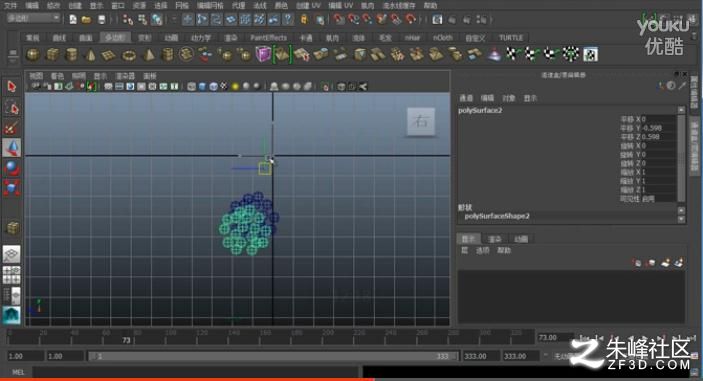
Task: Select the polySurfaceShape2 shape entry
Action: point(497,216)
